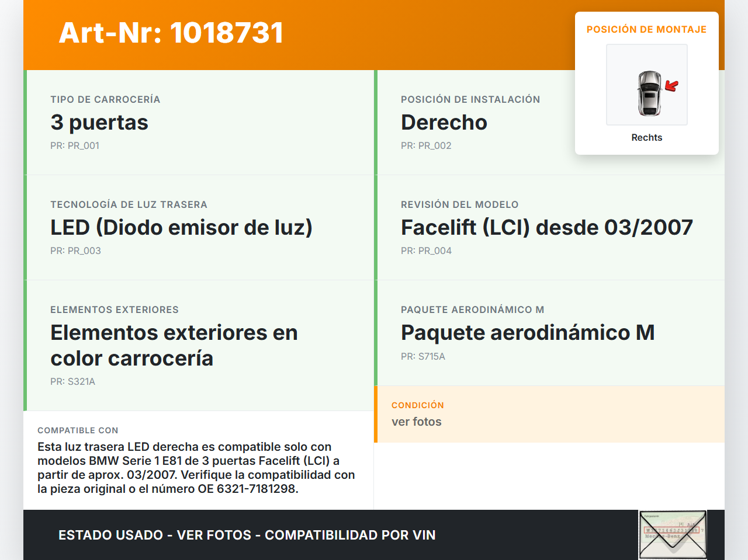Select Elementos exteriores en color carrocería
The width and height of the screenshot is (748, 560).
[x=174, y=345]
